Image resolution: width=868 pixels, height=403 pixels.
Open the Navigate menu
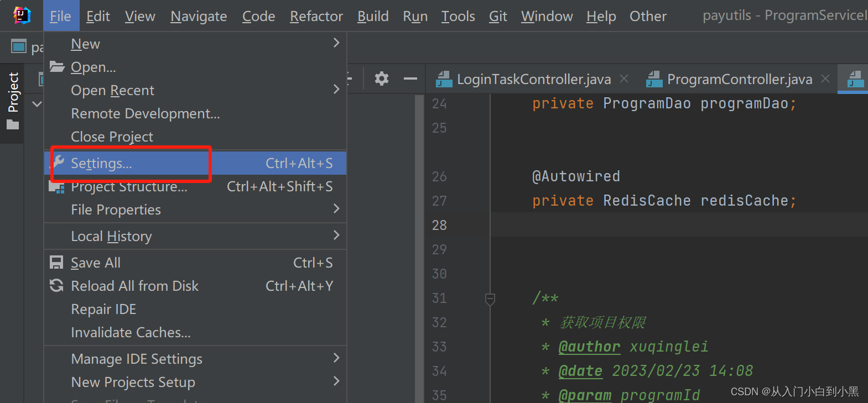(x=199, y=16)
